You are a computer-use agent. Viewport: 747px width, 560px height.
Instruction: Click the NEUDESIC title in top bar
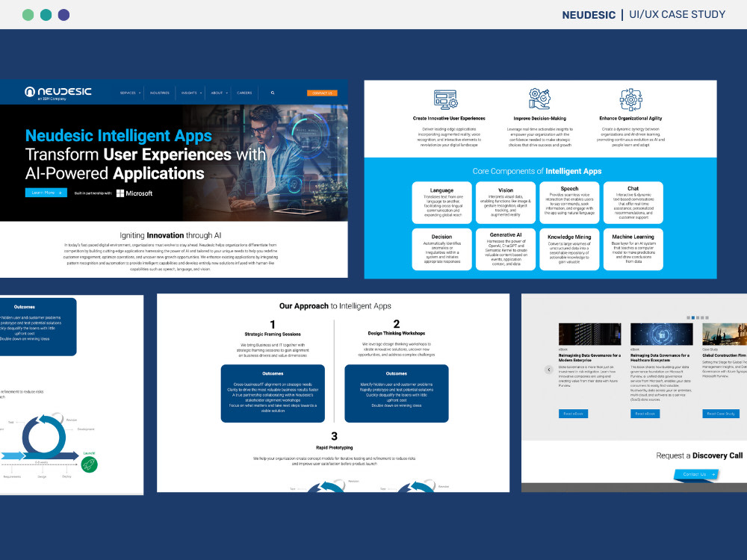click(x=589, y=15)
